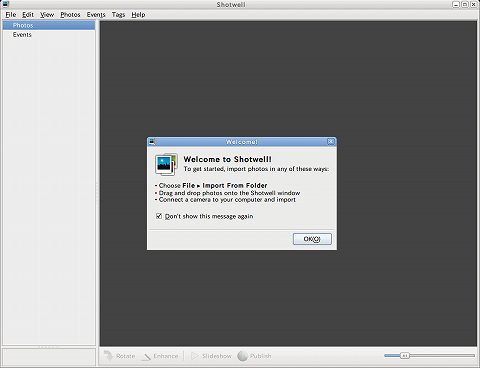The width and height of the screenshot is (480, 368).
Task: Click the thumbnail zoom slider handle
Action: tap(405, 356)
